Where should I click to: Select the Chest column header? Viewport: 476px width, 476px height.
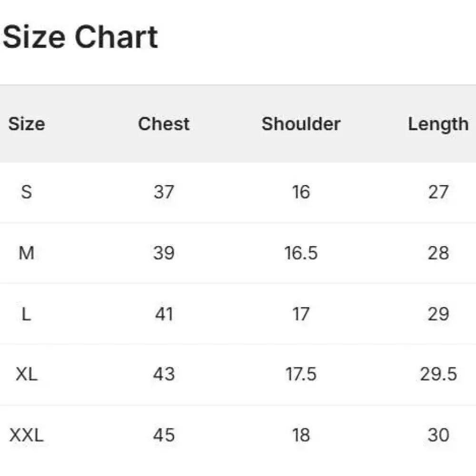pyautogui.click(x=164, y=124)
